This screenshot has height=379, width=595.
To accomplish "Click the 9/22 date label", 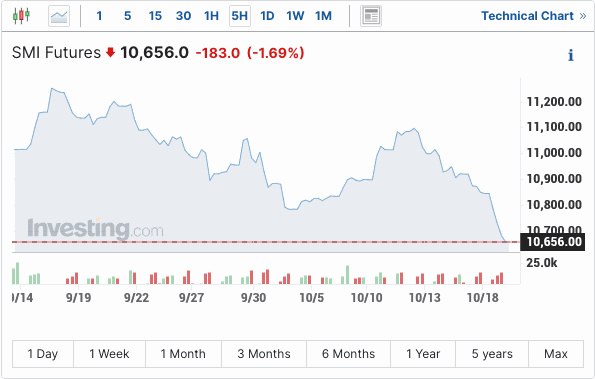I will pyautogui.click(x=137, y=297).
